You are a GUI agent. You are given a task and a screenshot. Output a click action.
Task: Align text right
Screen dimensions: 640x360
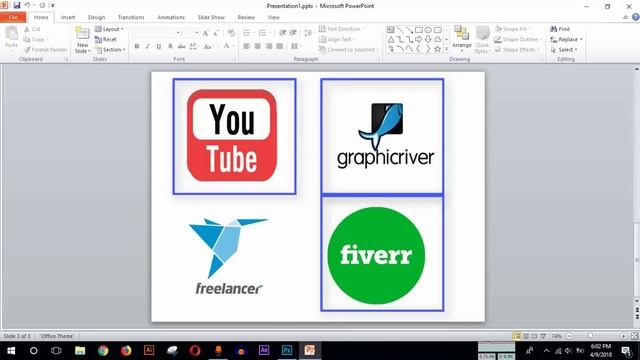tap(268, 46)
